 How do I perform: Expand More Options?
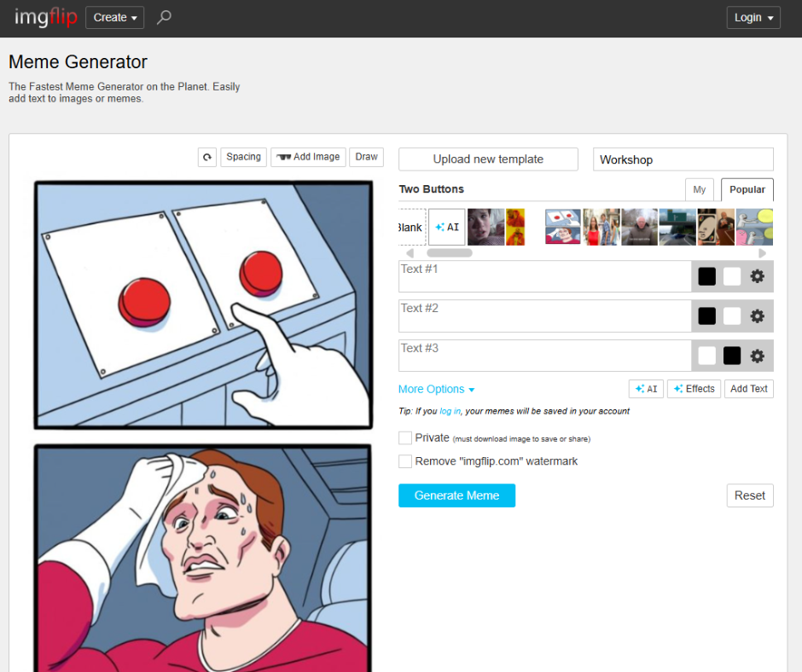(x=436, y=389)
